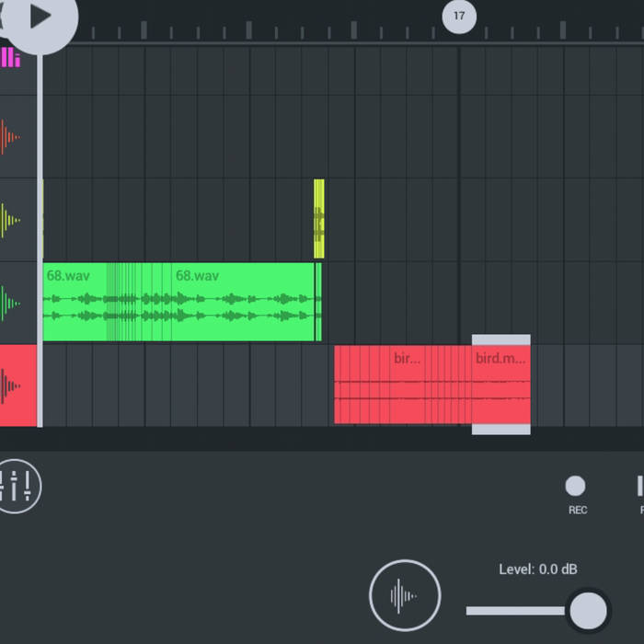Select the magenta step sequencer track icon
The height and width of the screenshot is (644, 644).
(x=10, y=58)
